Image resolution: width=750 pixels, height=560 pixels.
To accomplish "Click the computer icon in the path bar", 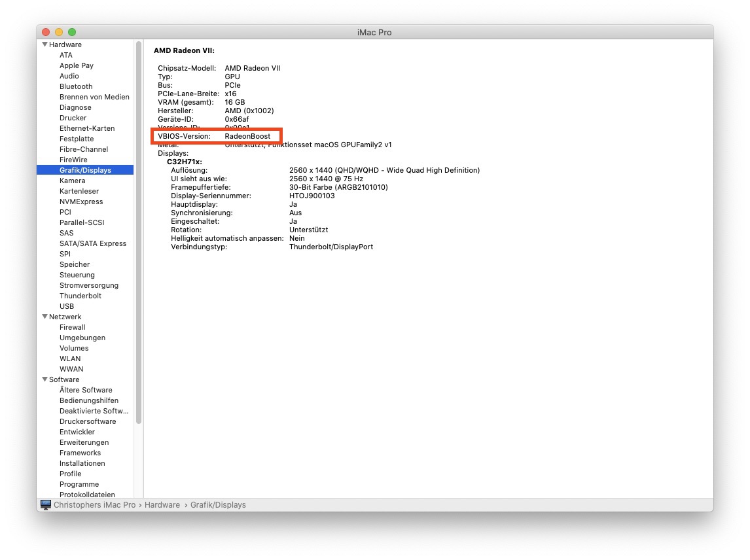I will [46, 505].
